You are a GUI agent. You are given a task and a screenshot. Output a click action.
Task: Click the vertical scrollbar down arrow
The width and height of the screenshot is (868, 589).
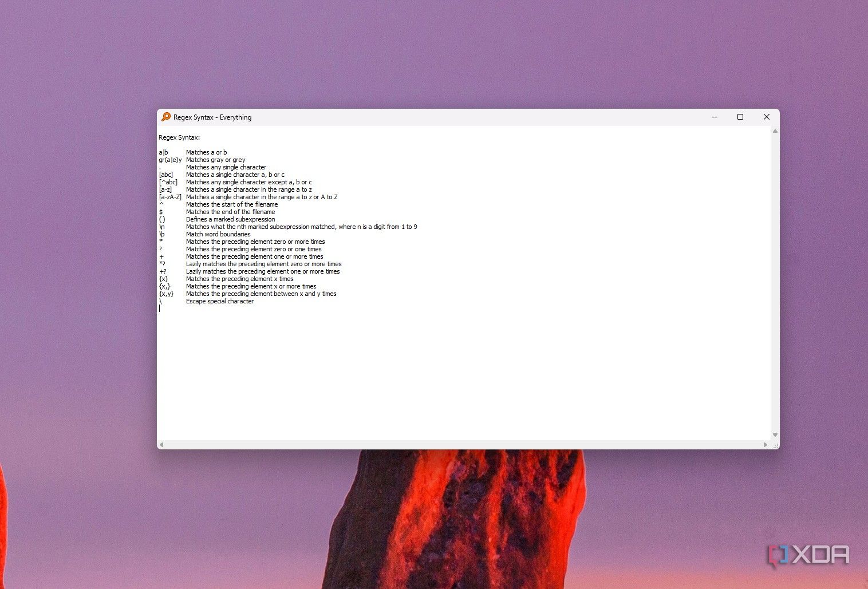tap(775, 435)
